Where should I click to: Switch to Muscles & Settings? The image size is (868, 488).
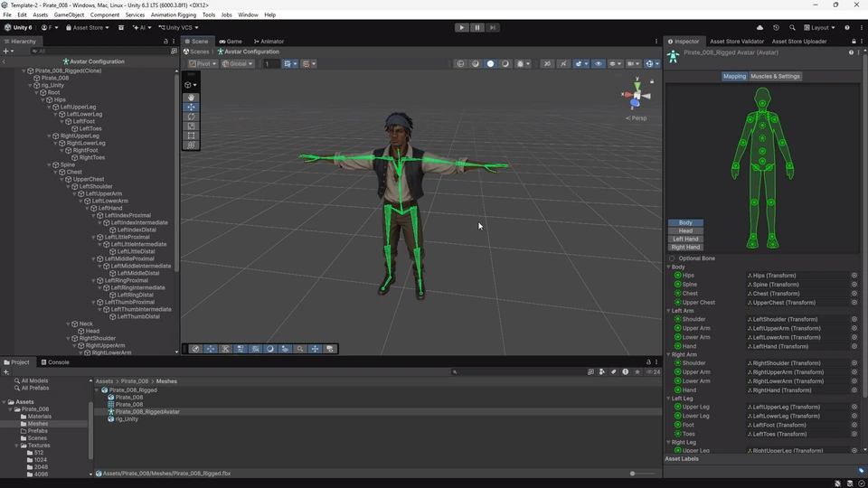[775, 76]
